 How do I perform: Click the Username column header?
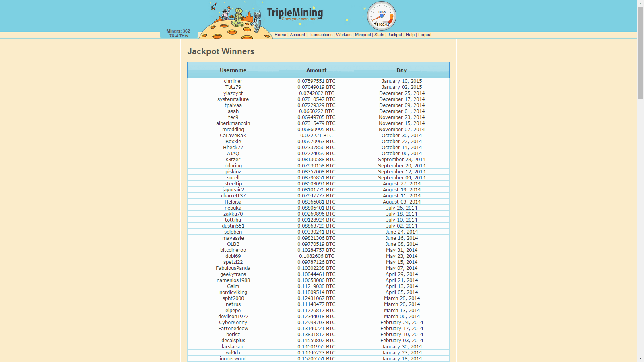[x=233, y=70]
